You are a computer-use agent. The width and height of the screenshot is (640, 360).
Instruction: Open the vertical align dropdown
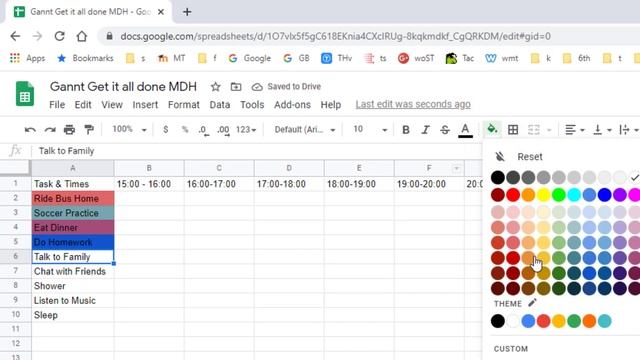click(x=602, y=130)
